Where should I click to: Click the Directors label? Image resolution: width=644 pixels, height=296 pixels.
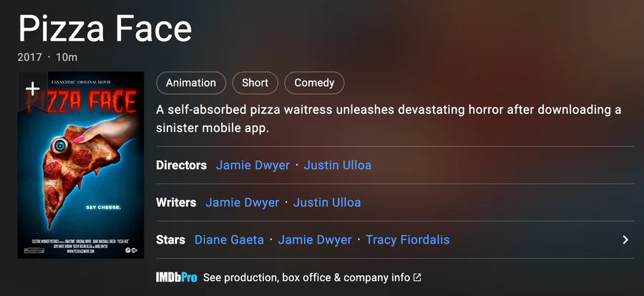pos(181,166)
